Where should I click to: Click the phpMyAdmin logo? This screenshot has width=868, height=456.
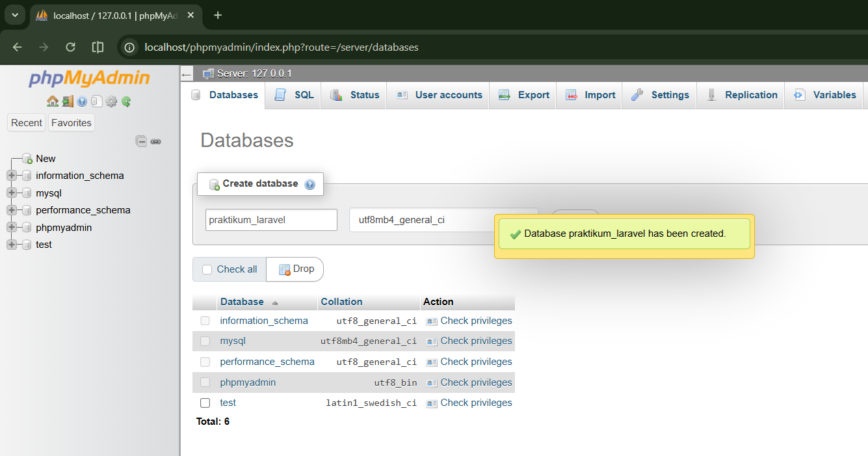[89, 78]
